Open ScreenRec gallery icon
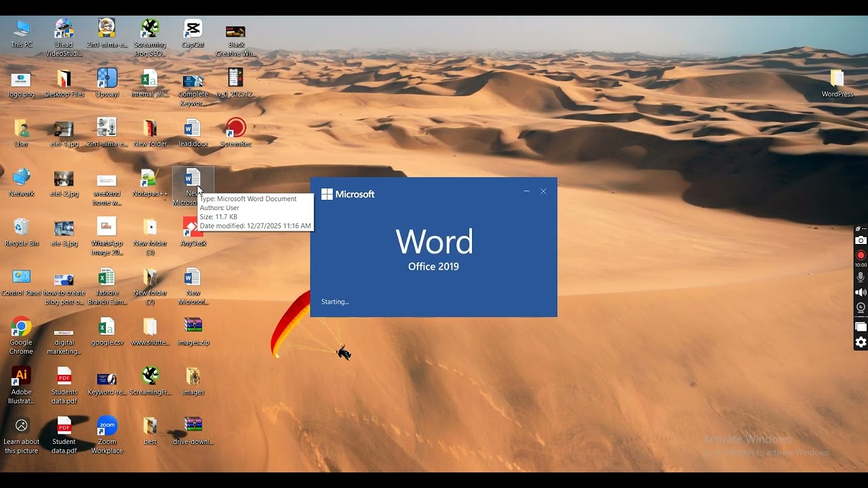868x488 pixels. (861, 327)
